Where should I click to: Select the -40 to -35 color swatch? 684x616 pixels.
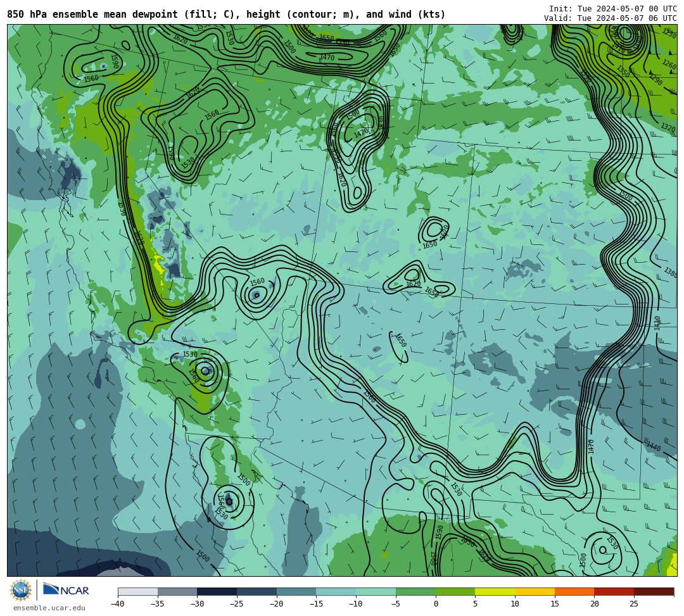click(138, 591)
